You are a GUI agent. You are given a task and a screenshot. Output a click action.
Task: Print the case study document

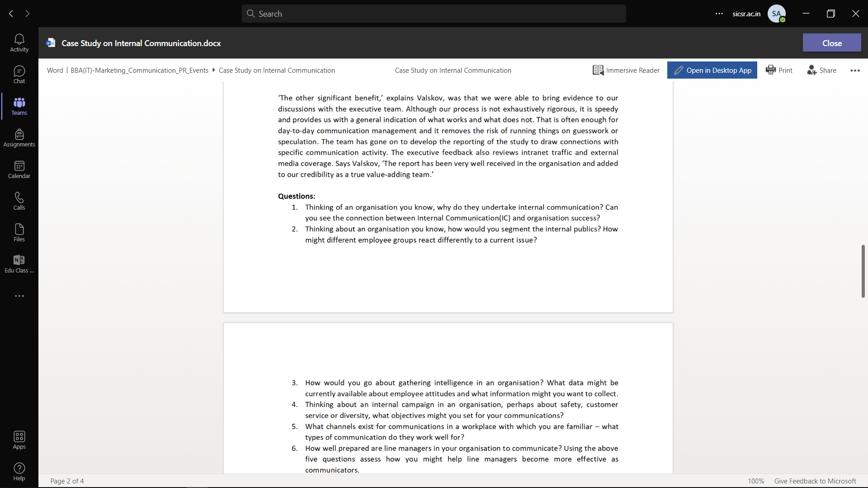click(x=779, y=70)
